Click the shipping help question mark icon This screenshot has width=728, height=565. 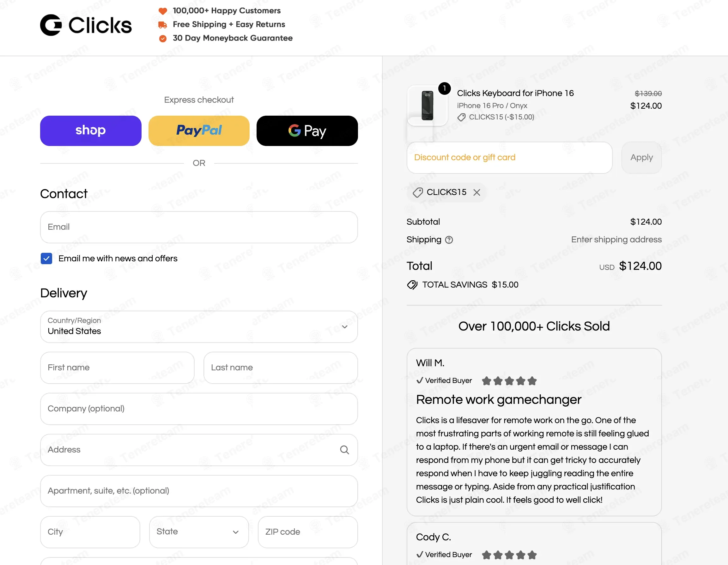449,240
